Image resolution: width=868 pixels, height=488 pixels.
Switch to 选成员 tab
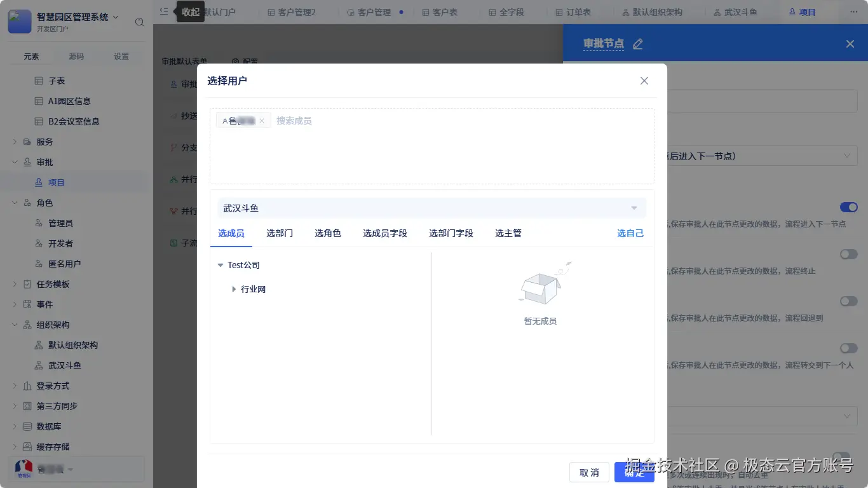(231, 233)
